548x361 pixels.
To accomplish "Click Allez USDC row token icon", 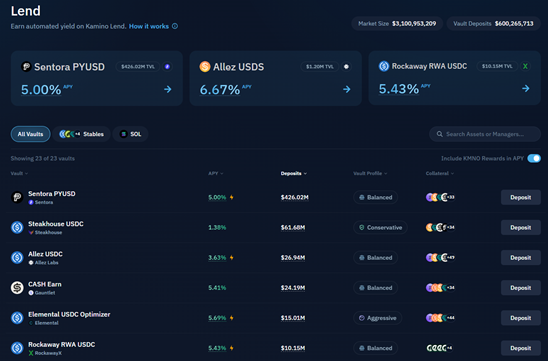I will pos(17,258).
